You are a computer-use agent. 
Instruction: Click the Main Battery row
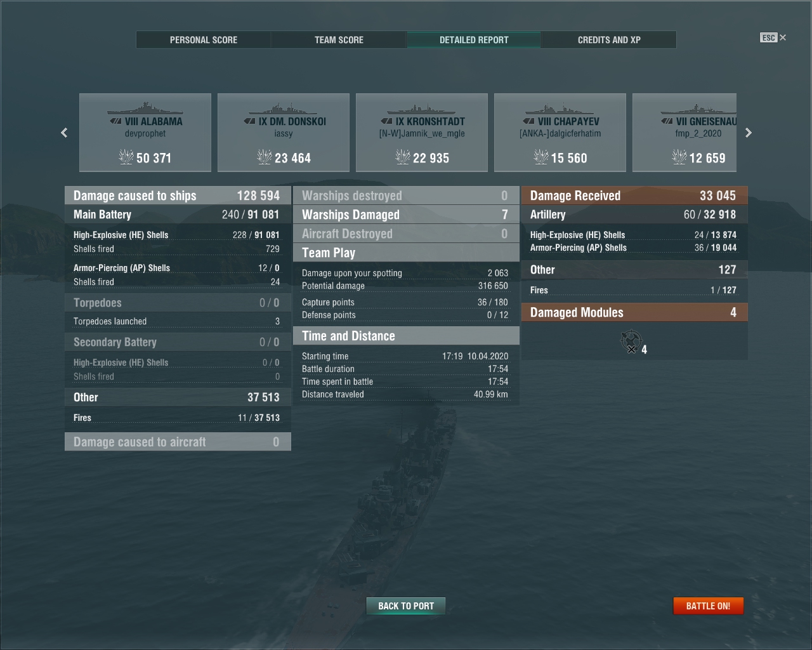point(178,215)
